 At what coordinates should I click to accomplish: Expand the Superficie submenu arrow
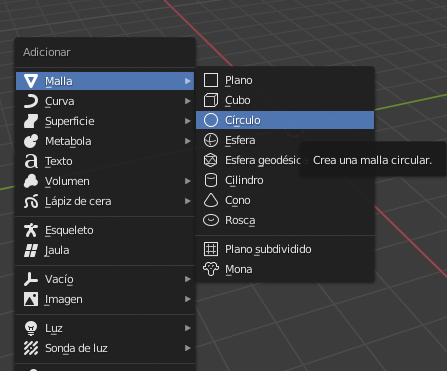pyautogui.click(x=188, y=121)
